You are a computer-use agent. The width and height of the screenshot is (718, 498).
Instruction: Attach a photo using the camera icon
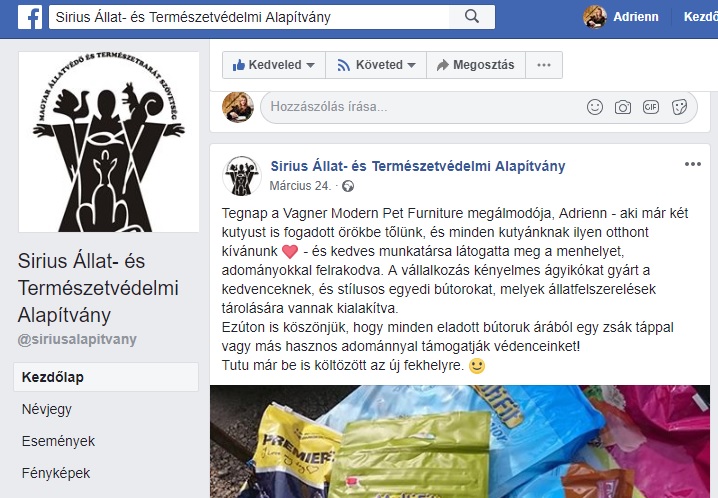pos(622,107)
